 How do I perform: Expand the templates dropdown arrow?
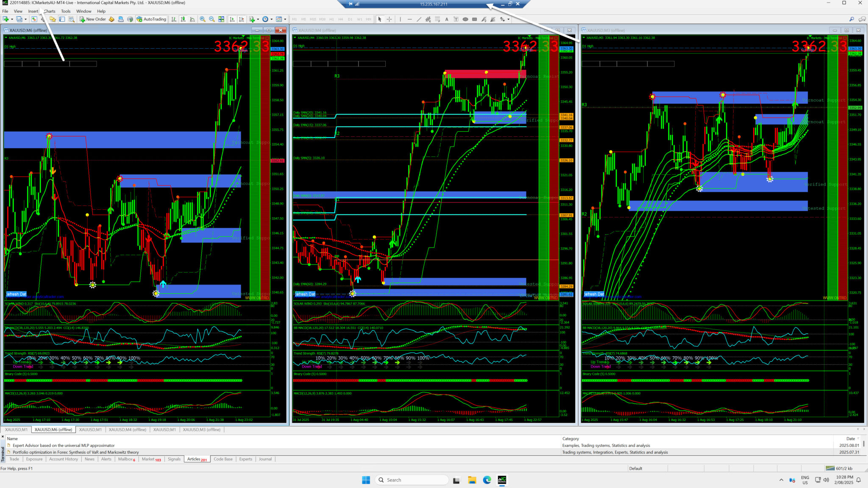(x=285, y=19)
